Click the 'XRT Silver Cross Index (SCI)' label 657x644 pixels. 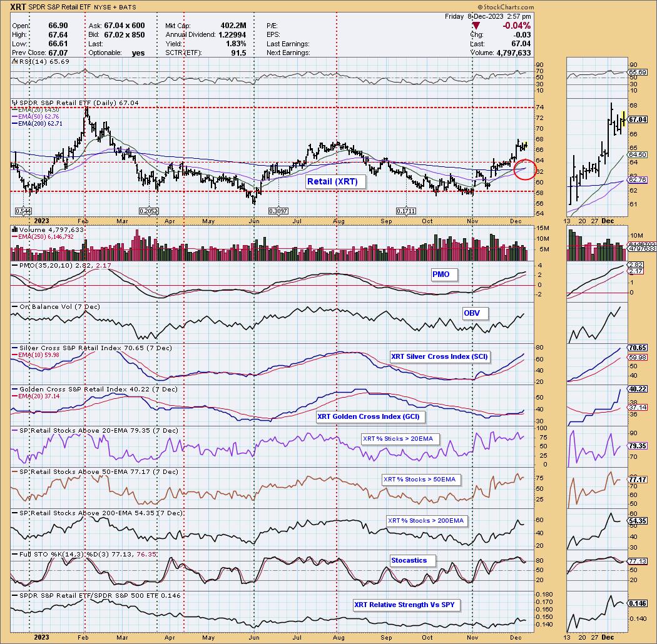[x=439, y=356]
